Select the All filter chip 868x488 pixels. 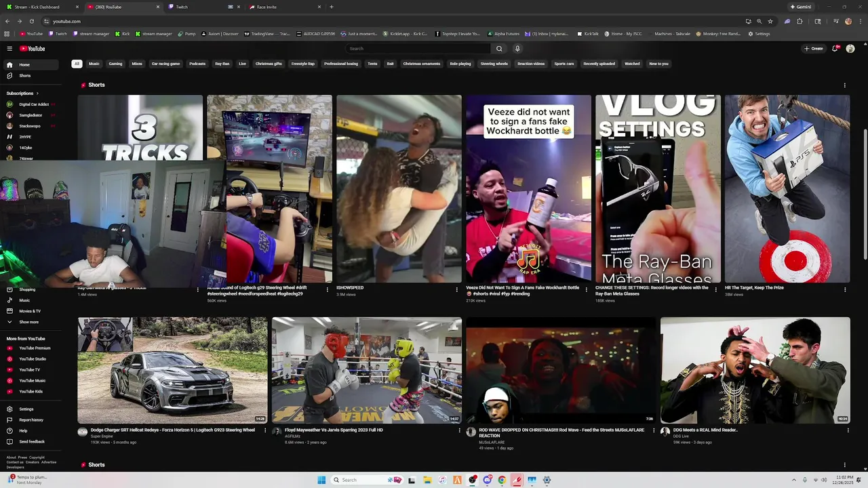77,64
